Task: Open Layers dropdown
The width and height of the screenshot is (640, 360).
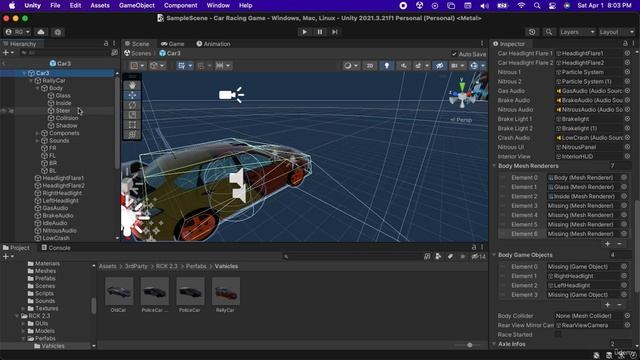Action: [577, 32]
